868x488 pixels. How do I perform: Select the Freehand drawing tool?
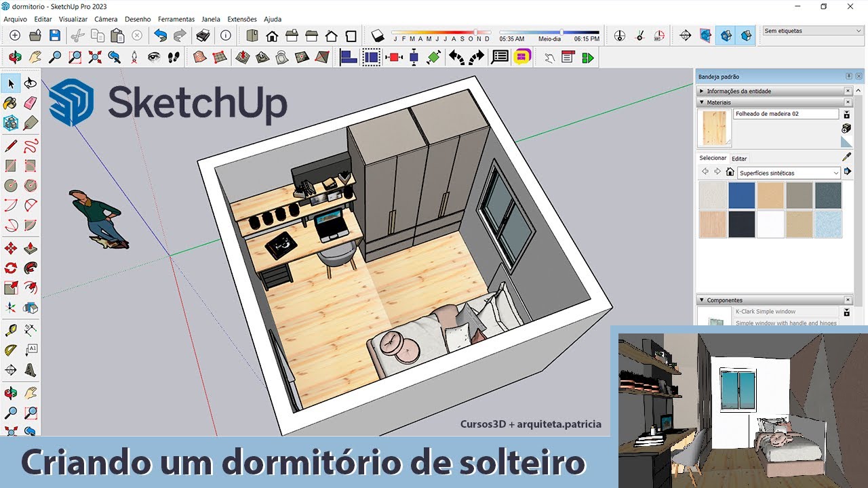(x=31, y=145)
